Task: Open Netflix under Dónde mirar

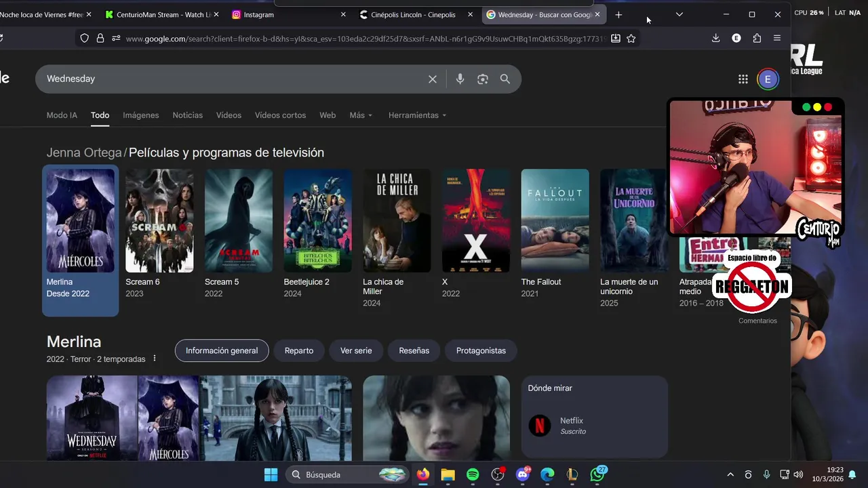Action: coord(573,426)
